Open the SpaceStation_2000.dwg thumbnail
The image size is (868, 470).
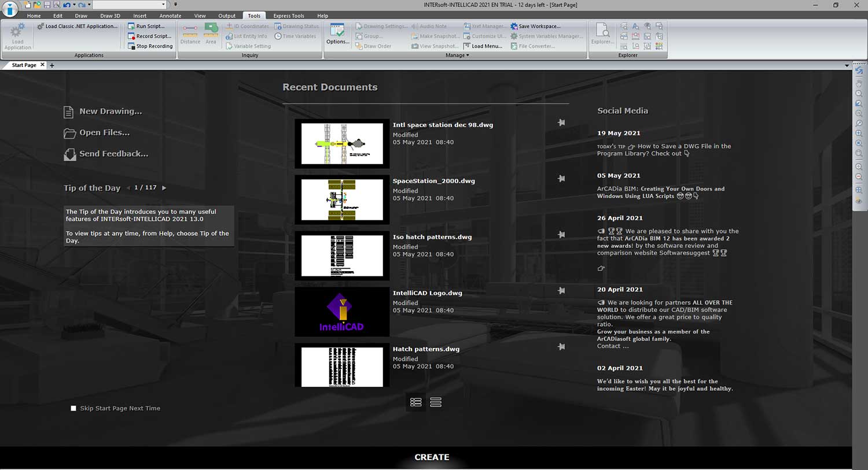pyautogui.click(x=342, y=199)
